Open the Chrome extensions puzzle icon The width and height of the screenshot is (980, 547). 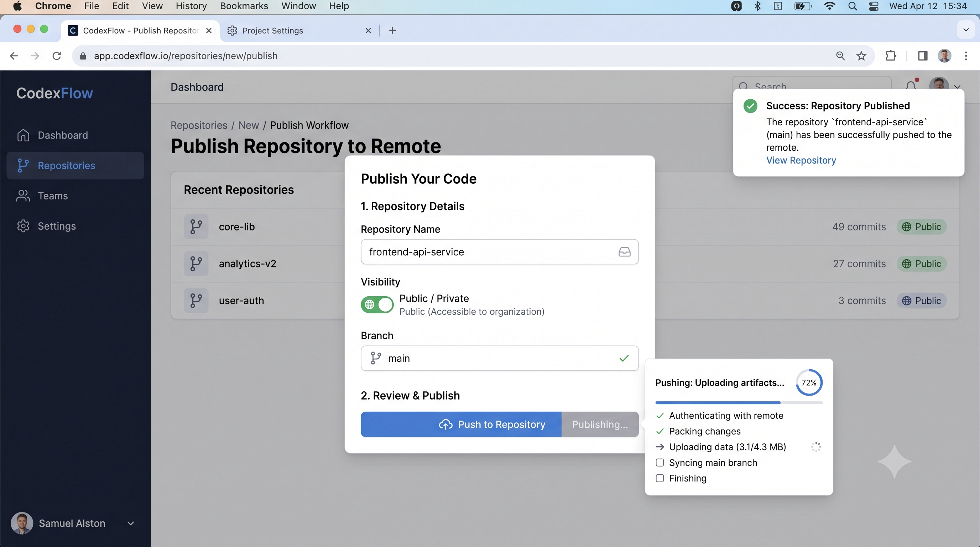point(891,56)
